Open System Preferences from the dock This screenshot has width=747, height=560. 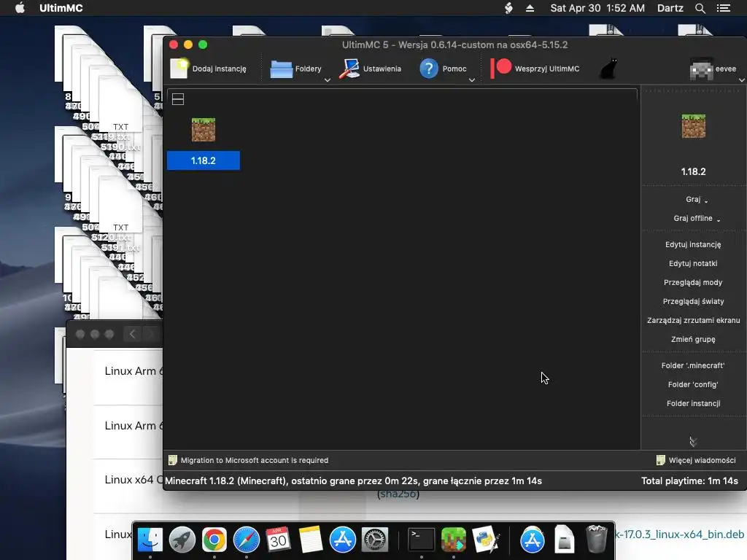coord(375,540)
